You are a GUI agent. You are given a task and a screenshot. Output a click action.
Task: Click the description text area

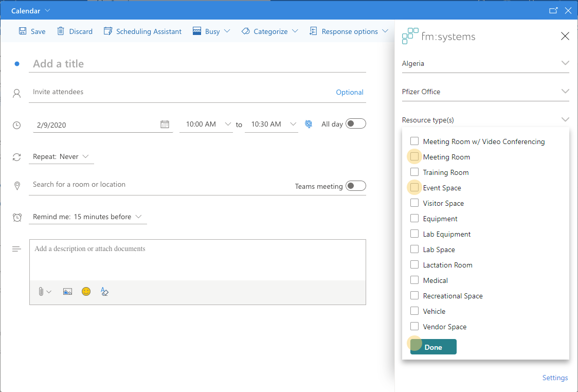pyautogui.click(x=197, y=260)
